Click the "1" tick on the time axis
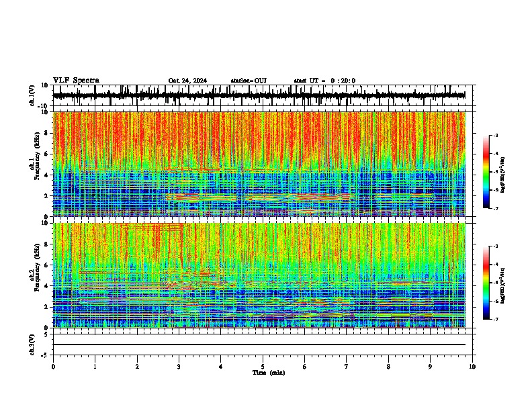The height and width of the screenshot is (411, 532). [x=95, y=367]
